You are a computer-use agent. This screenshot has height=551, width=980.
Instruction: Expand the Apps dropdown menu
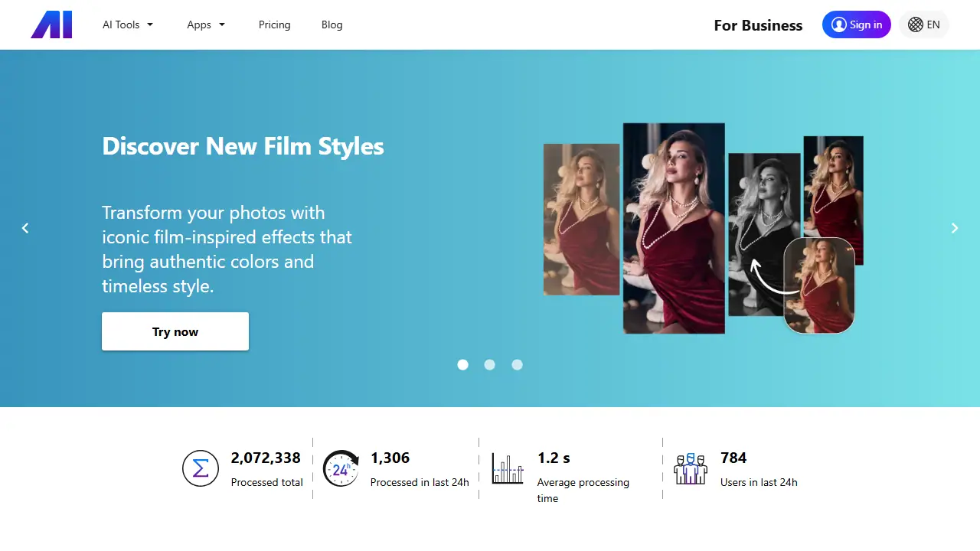pyautogui.click(x=206, y=24)
